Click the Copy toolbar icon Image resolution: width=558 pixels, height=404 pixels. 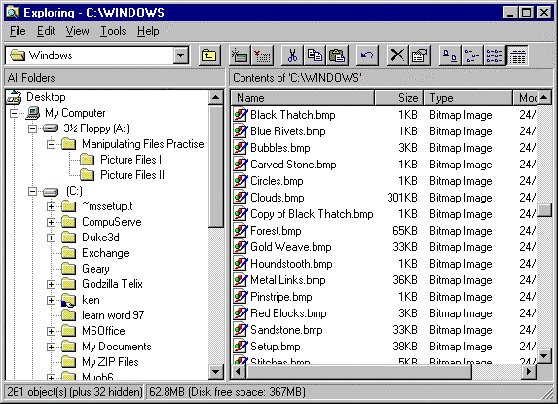pos(314,56)
